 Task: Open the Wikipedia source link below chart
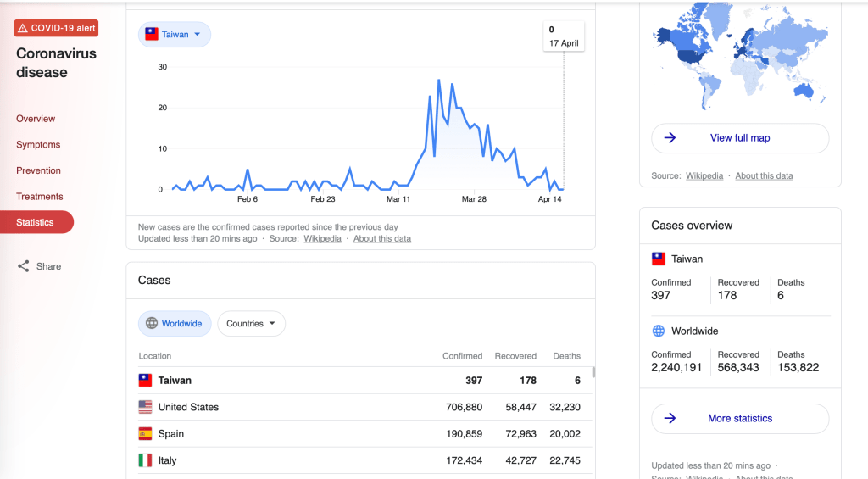click(x=322, y=239)
